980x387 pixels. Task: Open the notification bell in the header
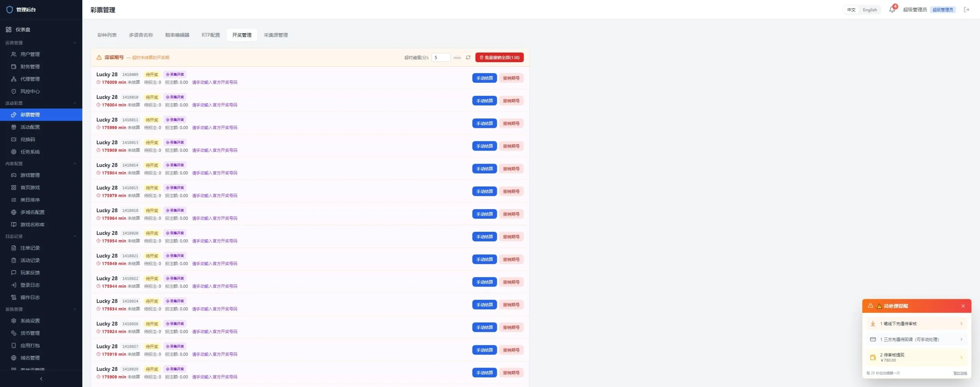pyautogui.click(x=892, y=10)
